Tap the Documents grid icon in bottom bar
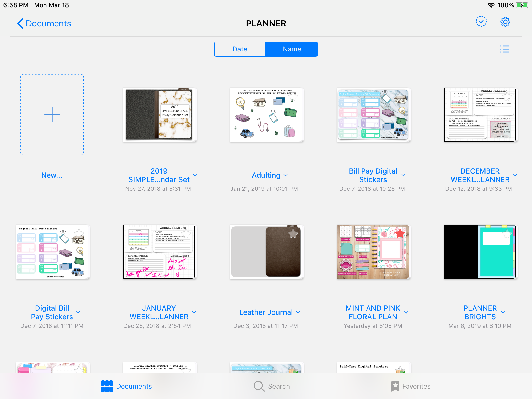The height and width of the screenshot is (399, 532). [107, 386]
